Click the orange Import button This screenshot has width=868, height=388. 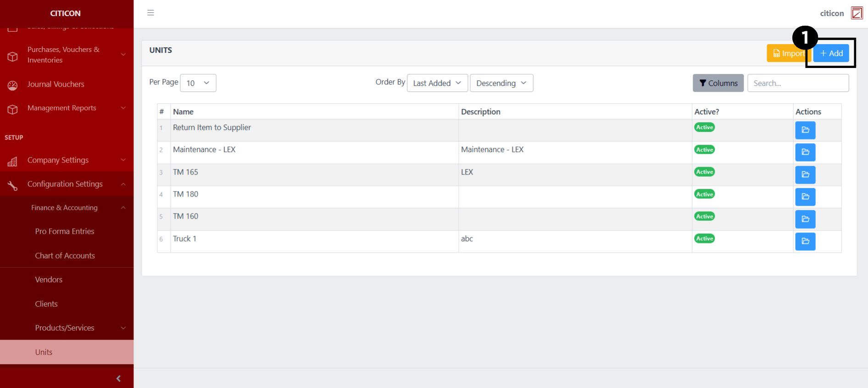click(787, 53)
